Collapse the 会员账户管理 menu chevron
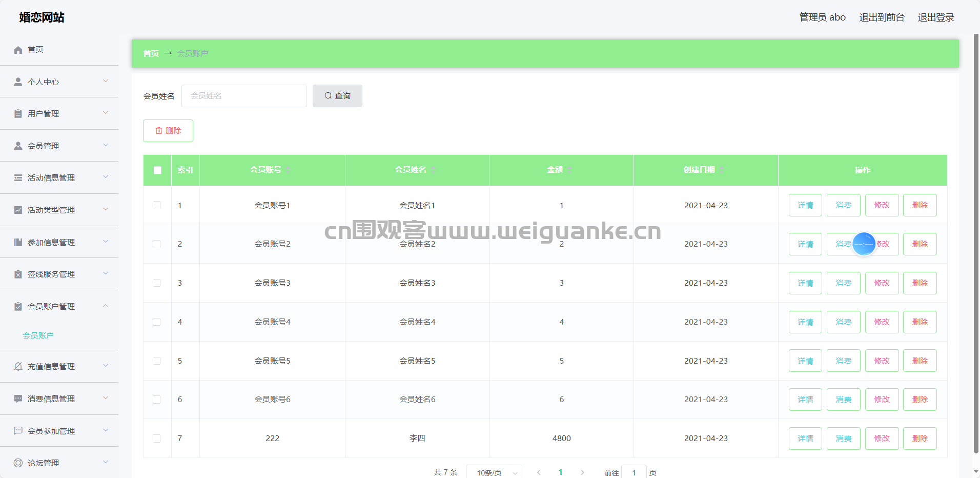The image size is (980, 478). [106, 306]
